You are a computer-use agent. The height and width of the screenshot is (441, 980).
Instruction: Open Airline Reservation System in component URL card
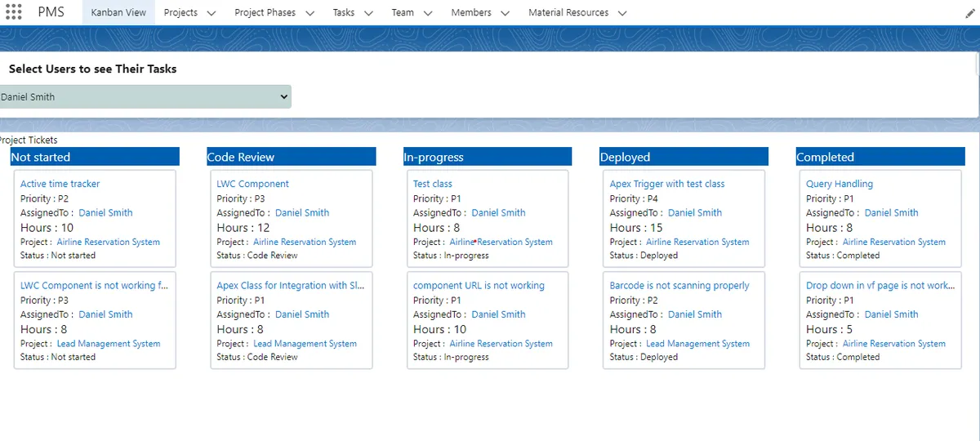pos(501,344)
